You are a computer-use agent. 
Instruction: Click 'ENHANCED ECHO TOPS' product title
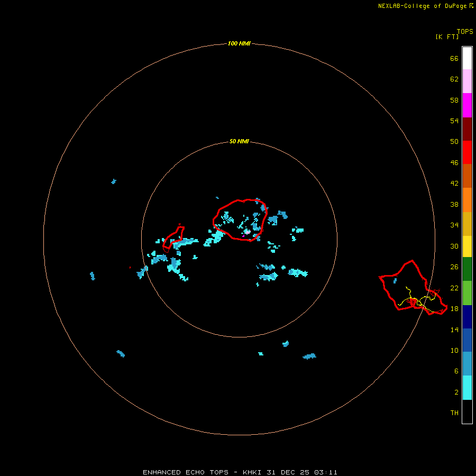[x=186, y=472]
